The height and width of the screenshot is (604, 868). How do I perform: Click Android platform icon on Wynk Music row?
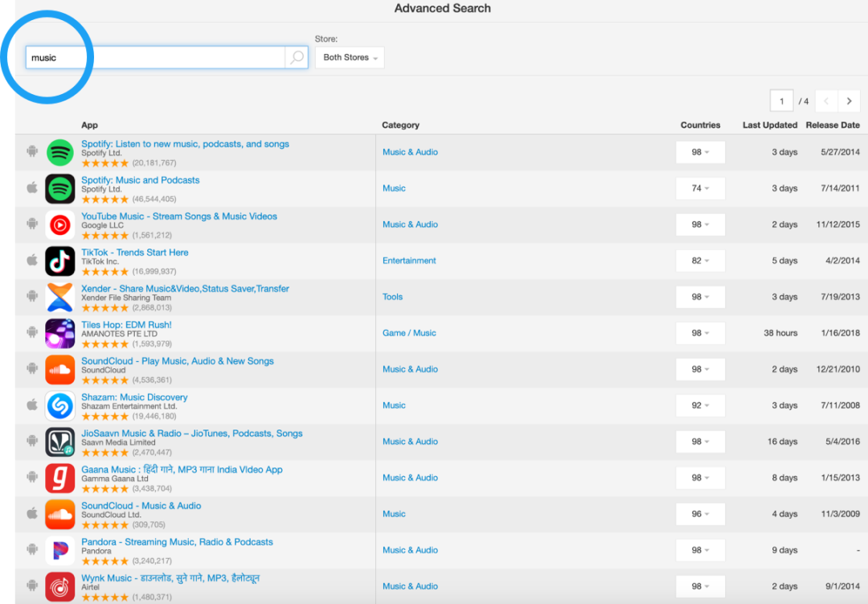point(32,586)
